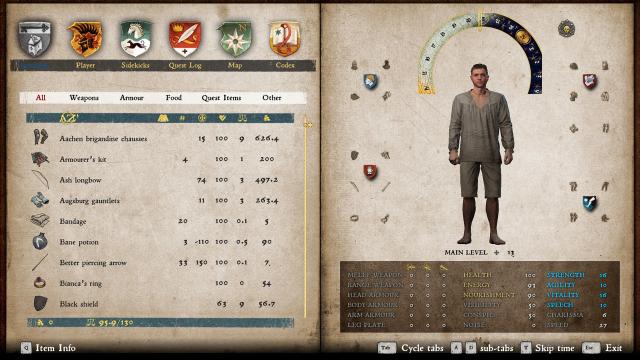The height and width of the screenshot is (360, 640).
Task: Open the Quest Log quill shield icon
Action: 185,39
